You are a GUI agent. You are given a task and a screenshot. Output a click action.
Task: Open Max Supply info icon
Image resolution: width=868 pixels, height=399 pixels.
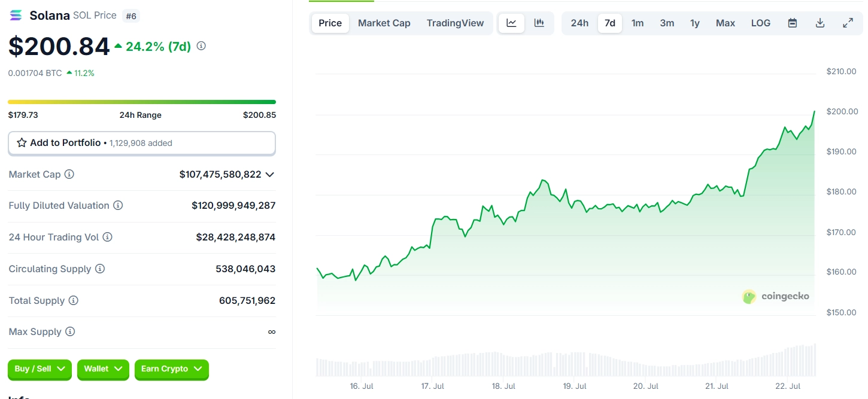(70, 331)
